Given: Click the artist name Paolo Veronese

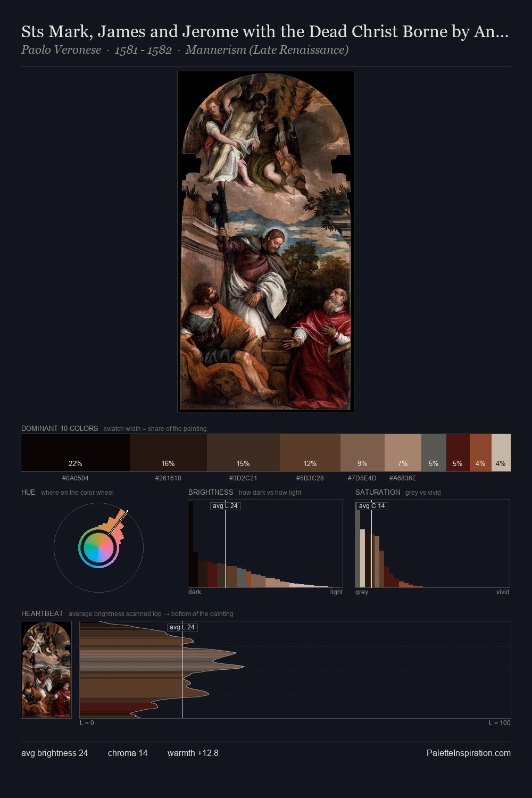Looking at the screenshot, I should [61, 50].
